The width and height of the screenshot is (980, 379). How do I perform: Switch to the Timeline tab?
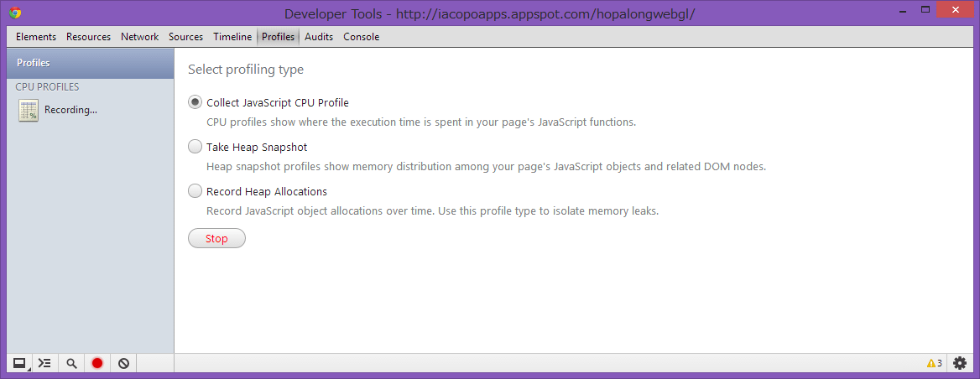pyautogui.click(x=232, y=37)
